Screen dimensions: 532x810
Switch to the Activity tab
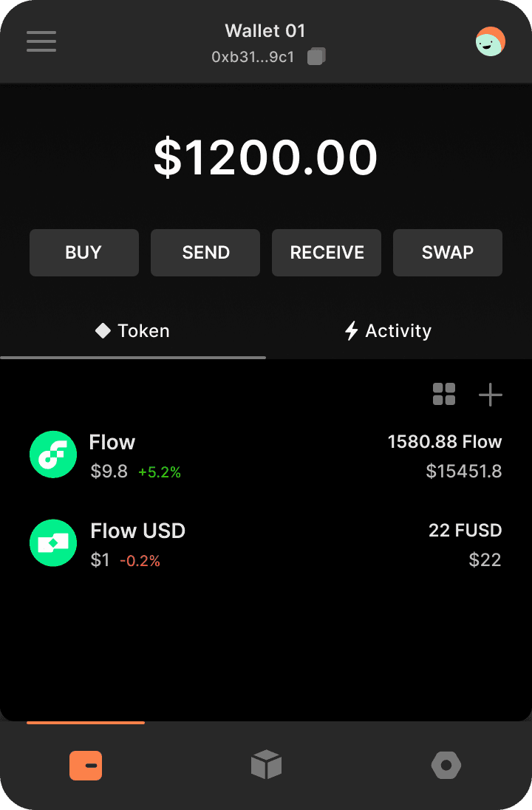[389, 331]
